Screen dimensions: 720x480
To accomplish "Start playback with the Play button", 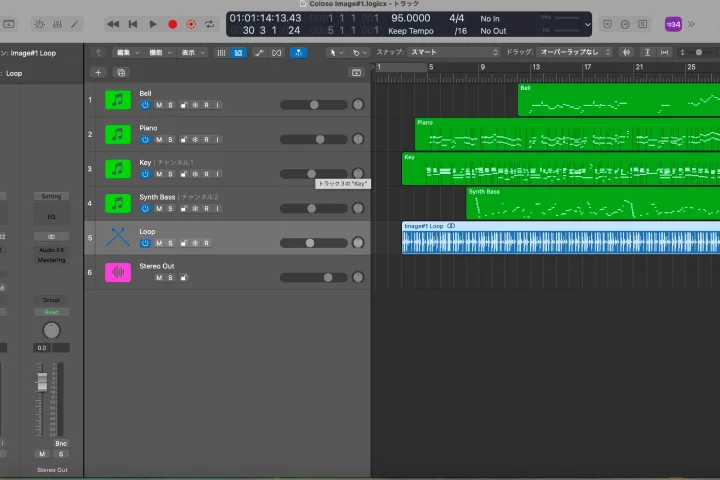I will [x=153, y=24].
